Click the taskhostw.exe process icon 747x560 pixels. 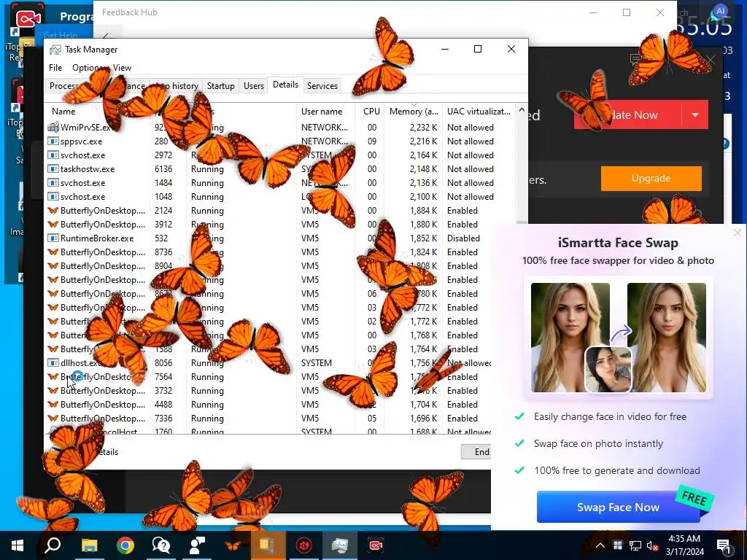click(53, 169)
